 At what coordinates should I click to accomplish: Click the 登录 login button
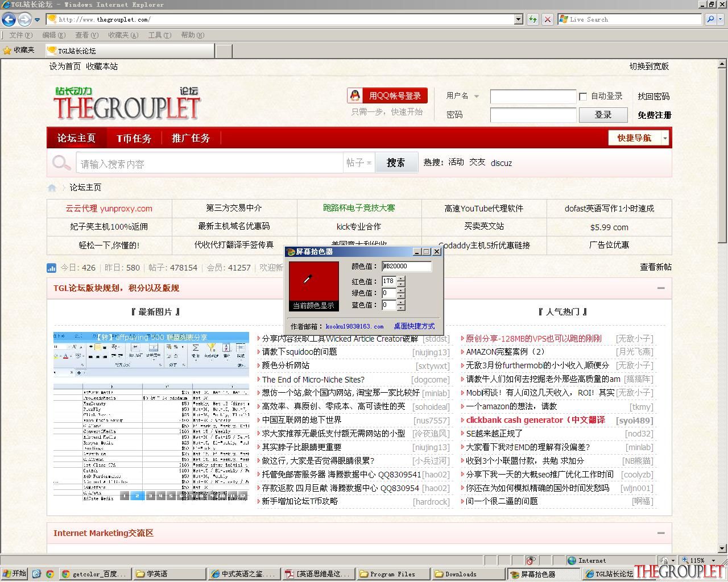pos(603,115)
